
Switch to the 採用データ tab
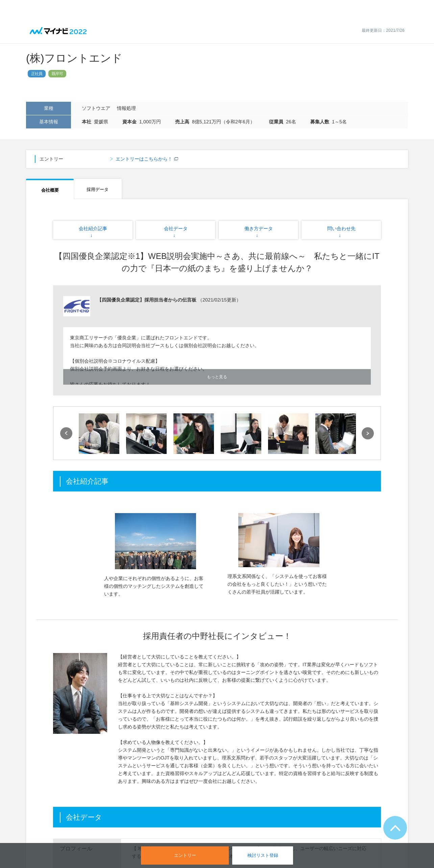[98, 189]
